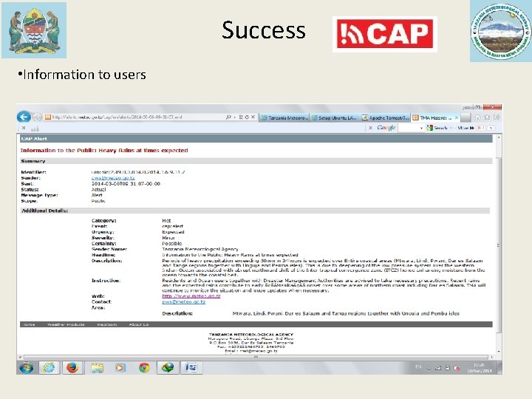Switch to the Setup Ubuntu LA... tab
The width and height of the screenshot is (532, 399).
pos(335,117)
